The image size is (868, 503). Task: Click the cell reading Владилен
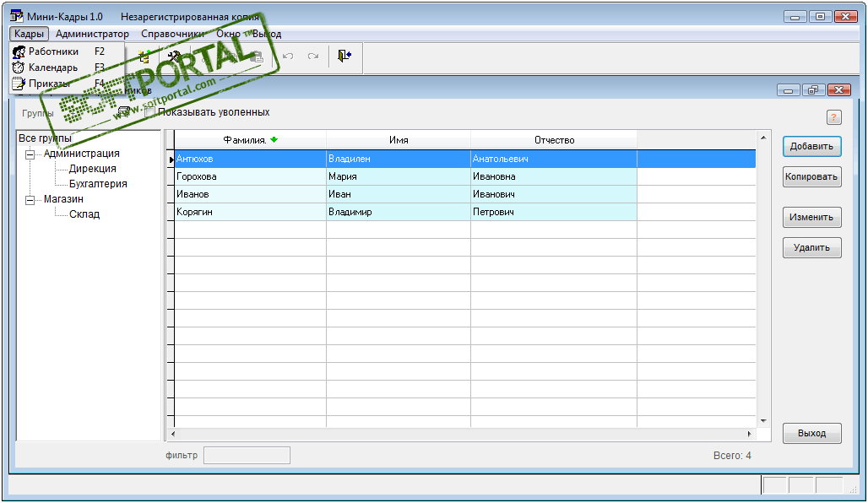399,159
